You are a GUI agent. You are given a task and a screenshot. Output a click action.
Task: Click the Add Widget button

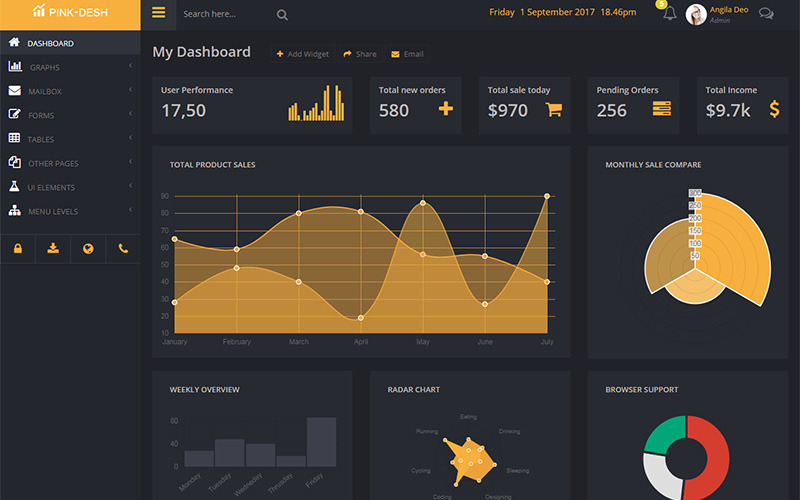pyautogui.click(x=302, y=54)
